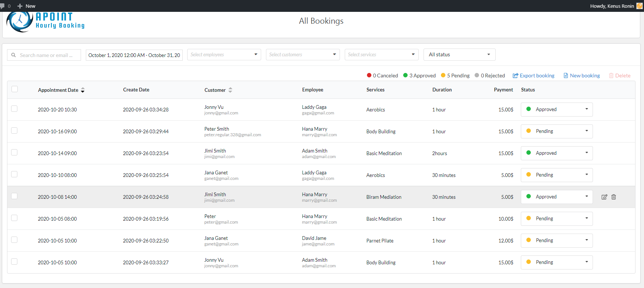Open the Howdy, Kenus Ronin account menu
The image size is (644, 288).
612,6
